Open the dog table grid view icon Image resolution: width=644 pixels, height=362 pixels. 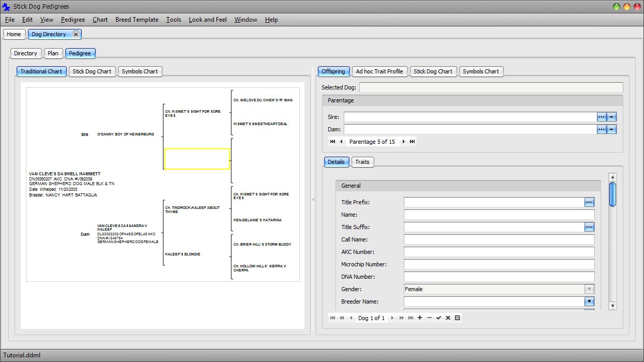[x=457, y=318]
